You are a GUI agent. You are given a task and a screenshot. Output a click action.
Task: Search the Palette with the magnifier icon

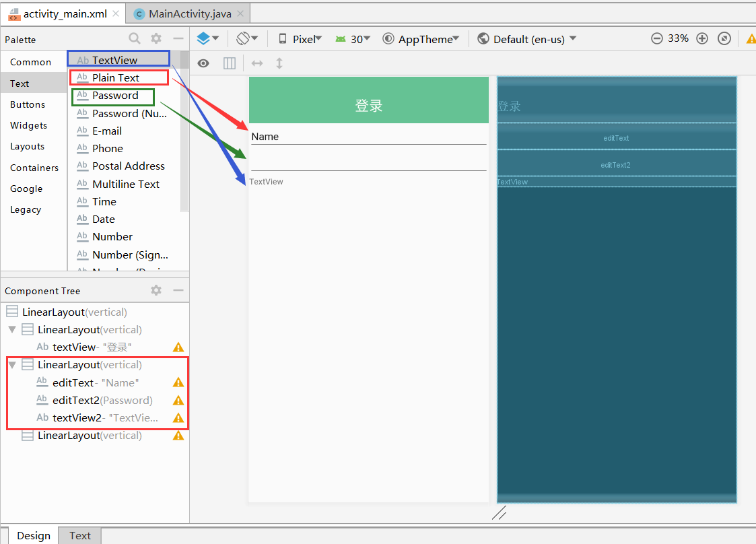(135, 38)
